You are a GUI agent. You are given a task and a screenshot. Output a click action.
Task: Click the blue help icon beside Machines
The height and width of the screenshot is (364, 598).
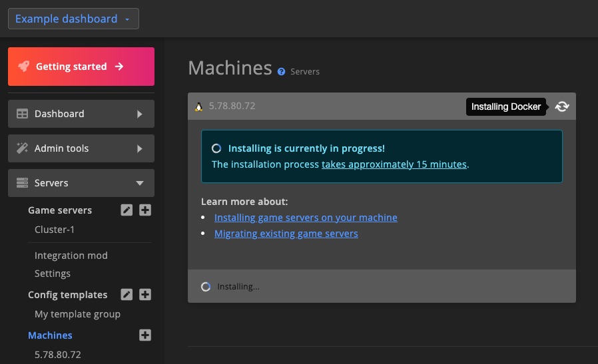[282, 72]
